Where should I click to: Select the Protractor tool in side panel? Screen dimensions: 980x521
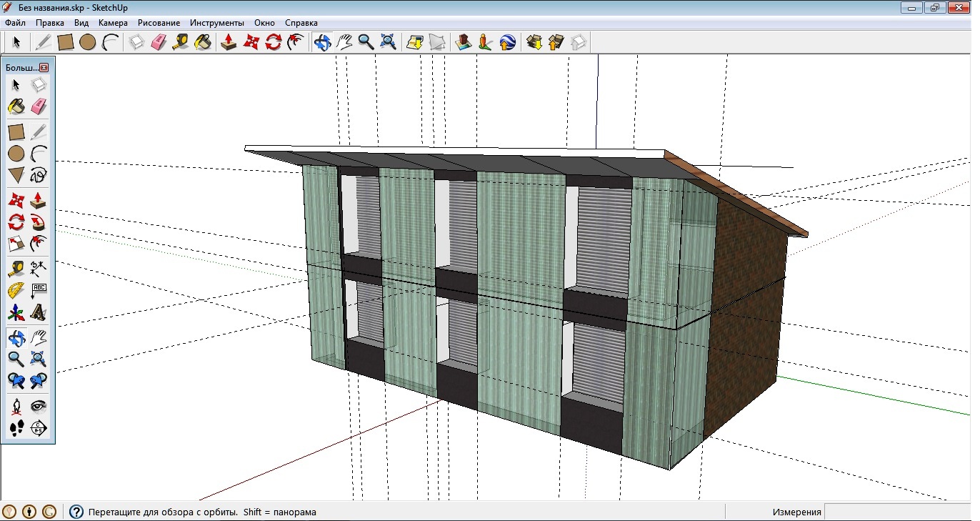pos(16,291)
